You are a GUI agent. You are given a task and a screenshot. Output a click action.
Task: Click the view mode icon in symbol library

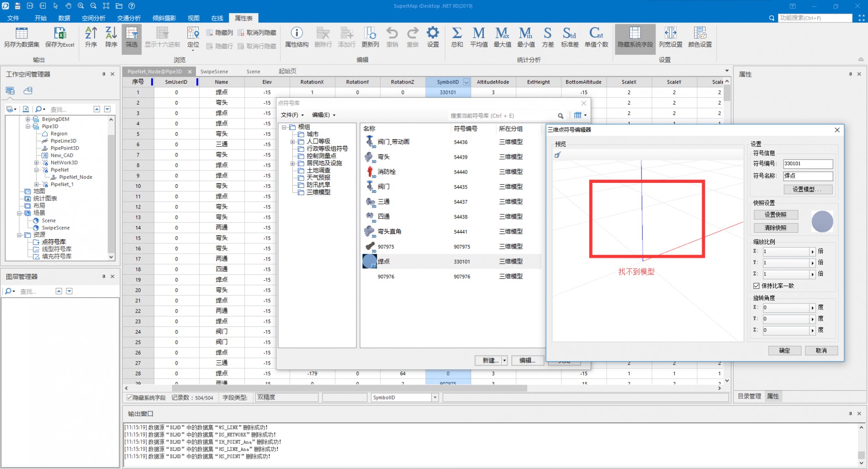point(578,115)
